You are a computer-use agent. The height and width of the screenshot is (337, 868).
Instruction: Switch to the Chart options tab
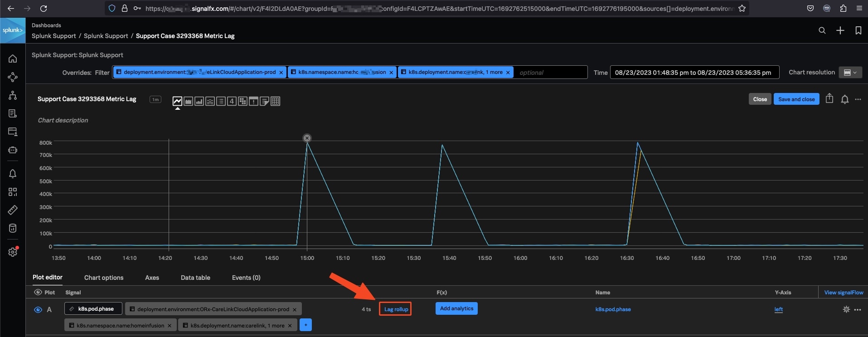click(x=104, y=278)
